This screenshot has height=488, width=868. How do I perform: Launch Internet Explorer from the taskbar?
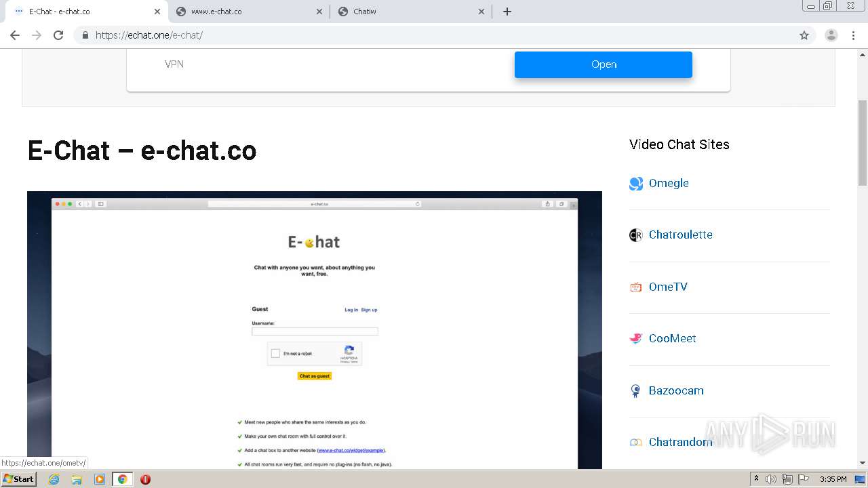(x=54, y=479)
